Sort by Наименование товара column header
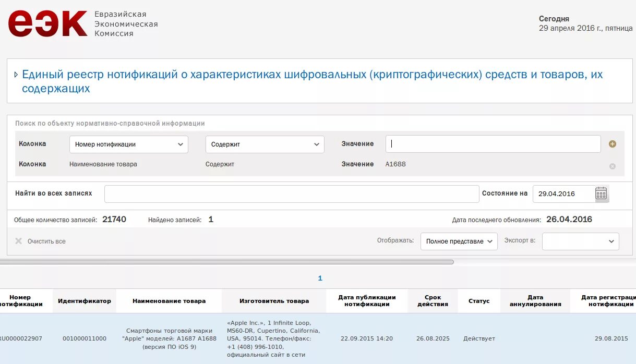 (169, 301)
